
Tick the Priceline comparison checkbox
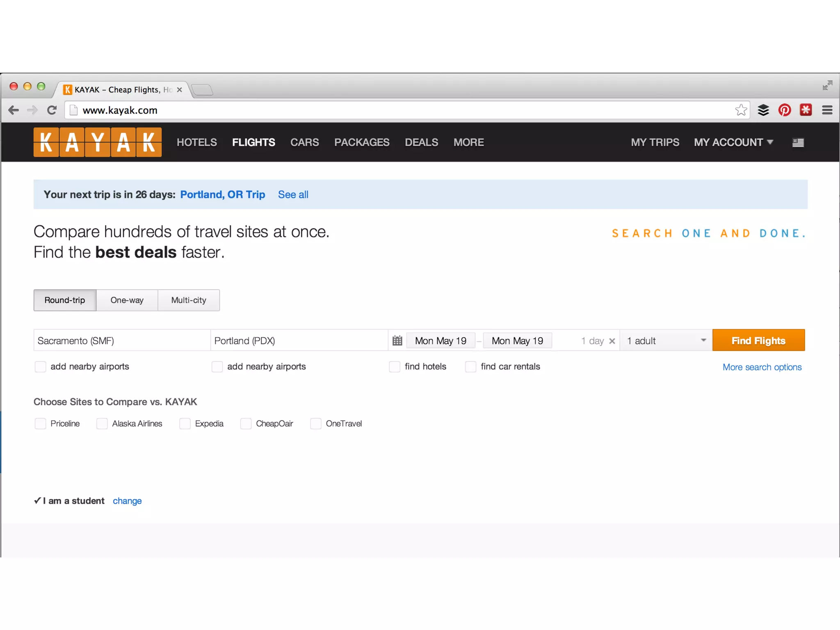[40, 423]
